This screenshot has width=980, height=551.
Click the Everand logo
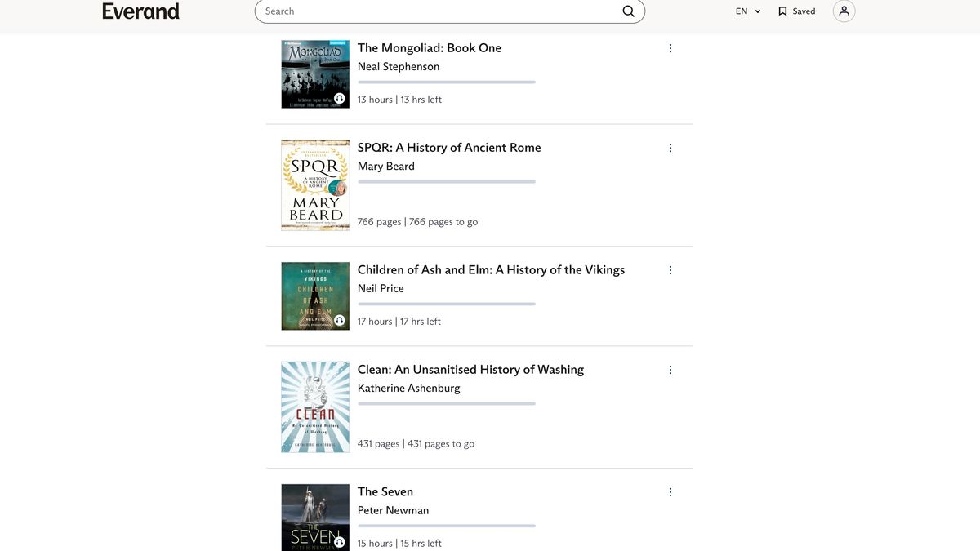click(x=140, y=11)
